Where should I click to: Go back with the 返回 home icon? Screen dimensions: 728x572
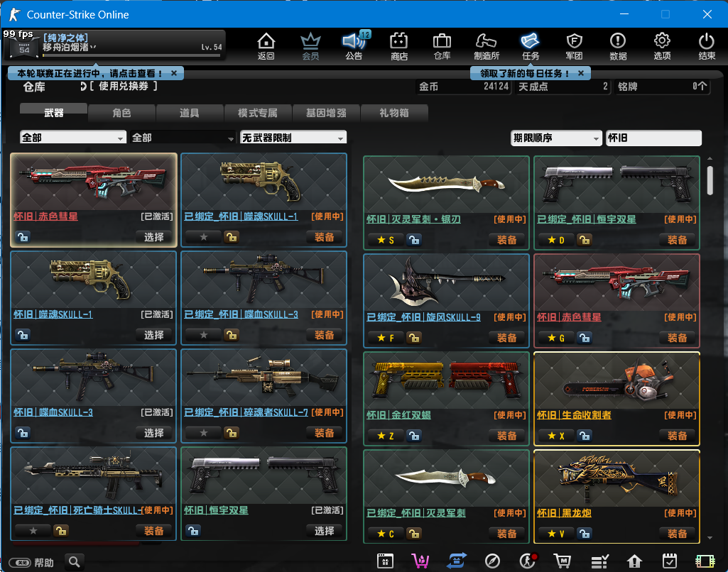[266, 46]
